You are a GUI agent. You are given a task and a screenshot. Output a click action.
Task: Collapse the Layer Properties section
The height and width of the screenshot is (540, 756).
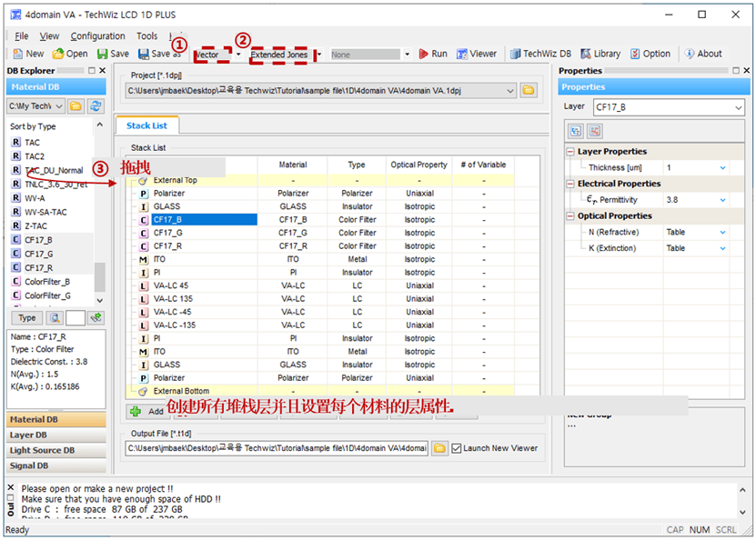pos(570,152)
